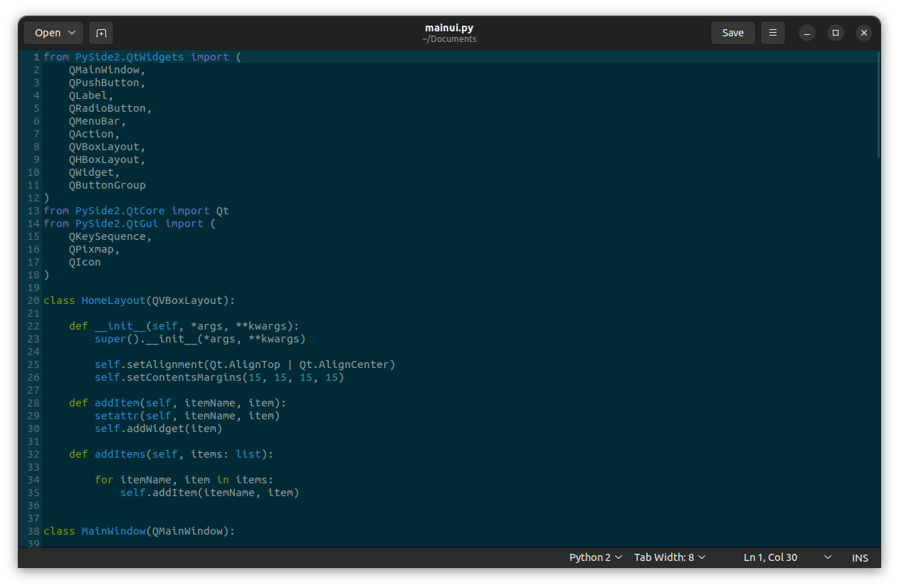Click line number 13 in the gutter
899x588 pixels.
(33, 211)
